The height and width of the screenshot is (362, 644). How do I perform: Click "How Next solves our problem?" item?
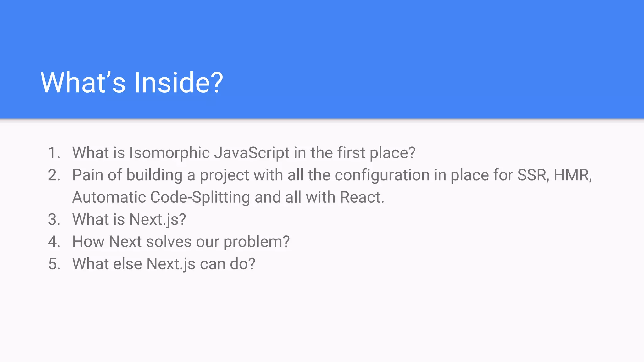point(181,242)
